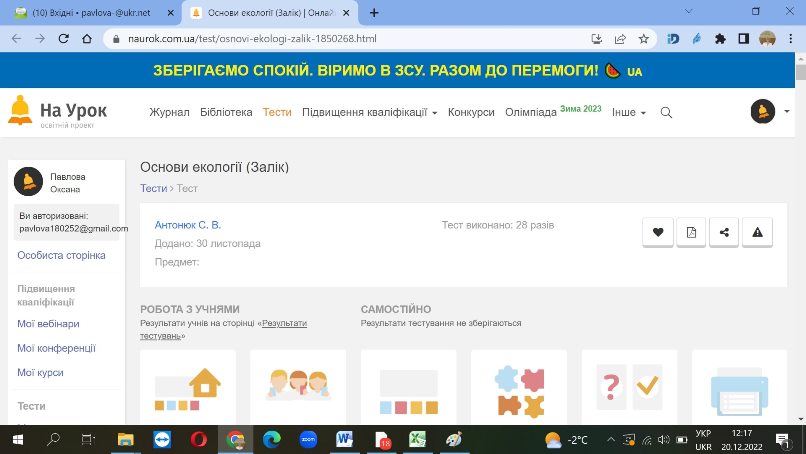Open Microsoft Word from the taskbar
The width and height of the screenshot is (806, 454).
pos(344,440)
